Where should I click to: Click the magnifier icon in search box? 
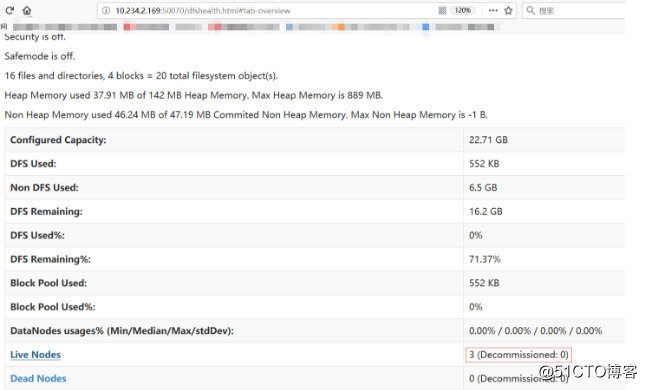tap(531, 10)
